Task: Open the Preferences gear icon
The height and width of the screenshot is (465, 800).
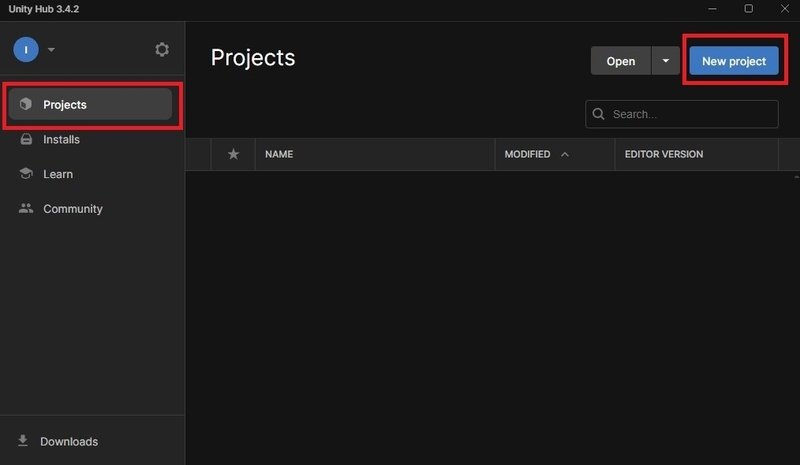Action: click(x=162, y=50)
